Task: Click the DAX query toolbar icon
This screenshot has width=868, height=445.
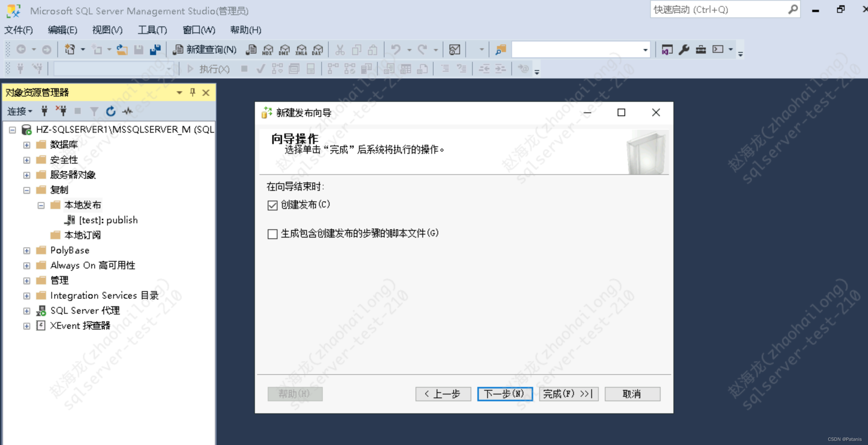Action: tap(318, 49)
